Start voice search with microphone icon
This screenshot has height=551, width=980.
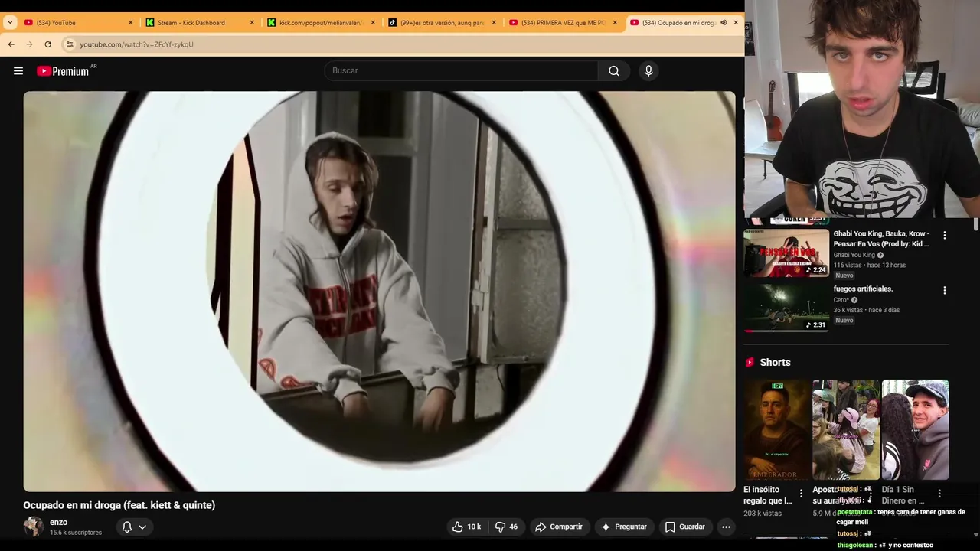coord(648,71)
